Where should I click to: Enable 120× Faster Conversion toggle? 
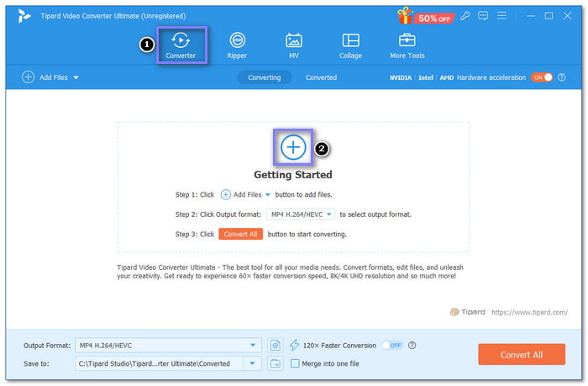click(392, 345)
